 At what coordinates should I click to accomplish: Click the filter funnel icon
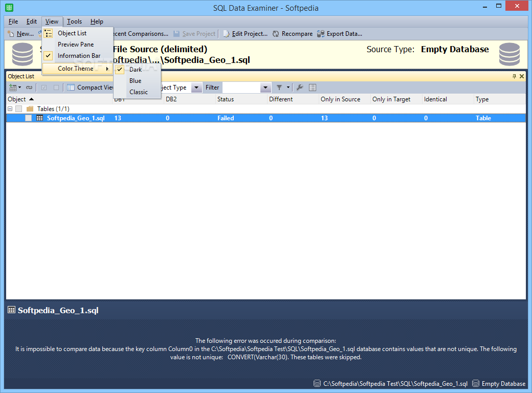pos(279,88)
